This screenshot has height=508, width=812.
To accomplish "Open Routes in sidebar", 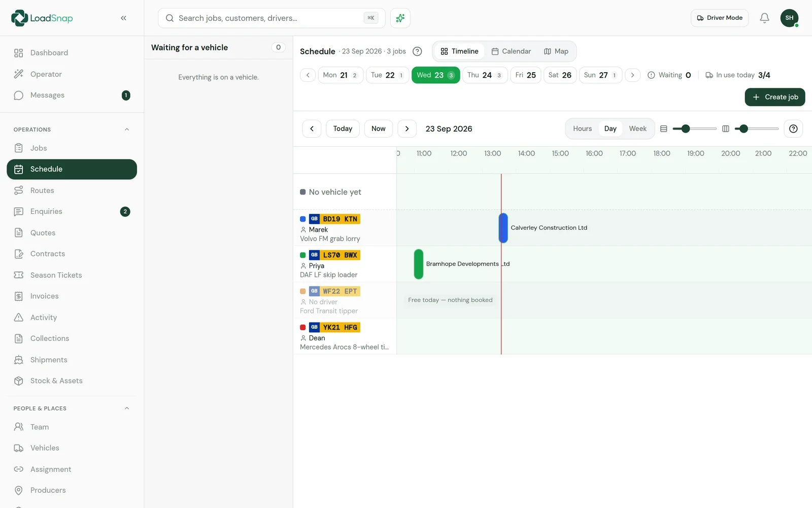I will (72, 190).
